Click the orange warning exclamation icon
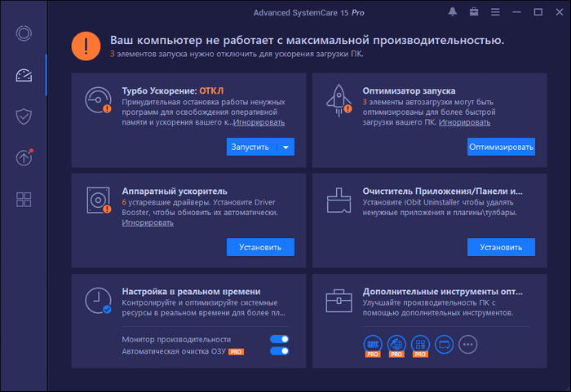Viewport: 571px width, 392px height. 86,46
